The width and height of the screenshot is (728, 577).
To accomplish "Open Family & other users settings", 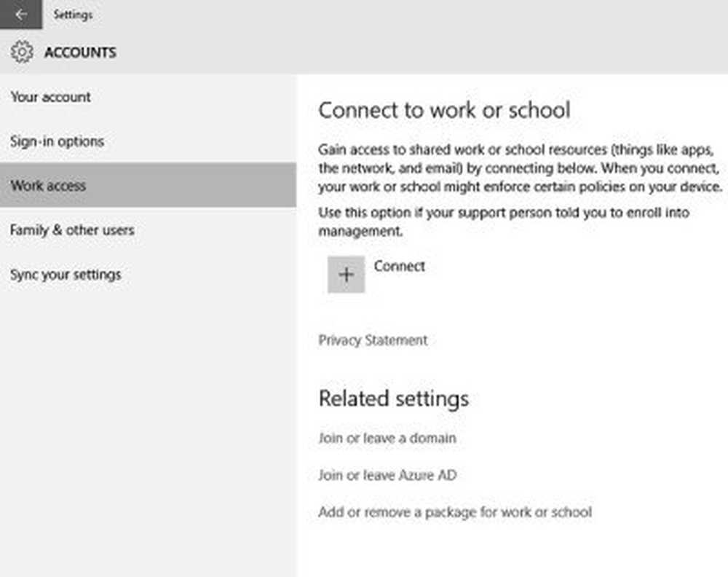I will (72, 230).
